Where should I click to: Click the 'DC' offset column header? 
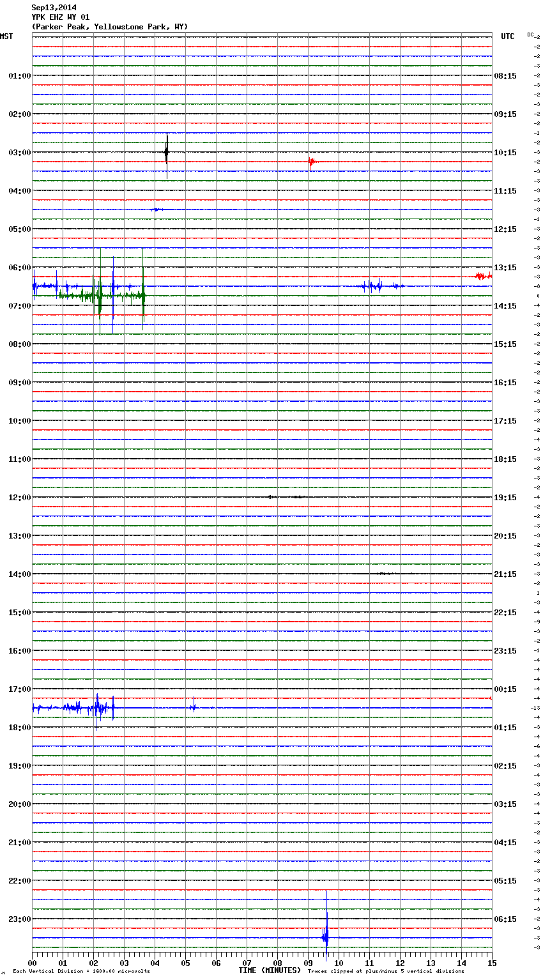(530, 34)
